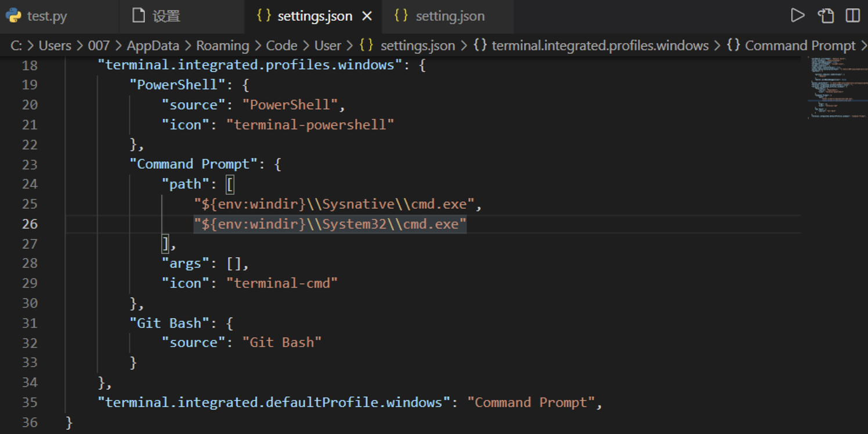Image resolution: width=868 pixels, height=434 pixels.
Task: Click "terminal.integrated.profiles.windows" key on line 18
Action: coord(250,65)
